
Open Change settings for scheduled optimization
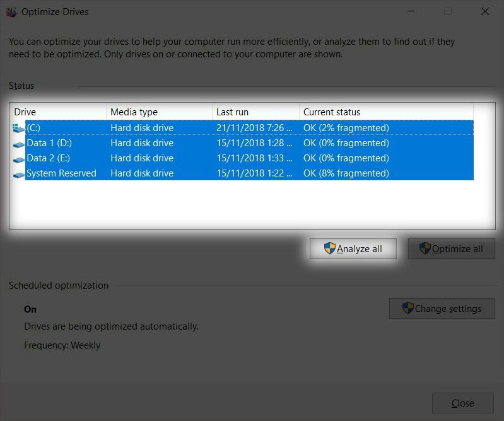[442, 308]
